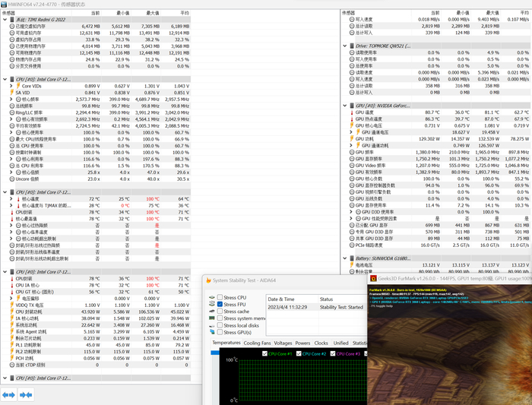Click the thermometer icon next to GPU 温度
Viewport: 532px width, 405px height.
pos(350,112)
